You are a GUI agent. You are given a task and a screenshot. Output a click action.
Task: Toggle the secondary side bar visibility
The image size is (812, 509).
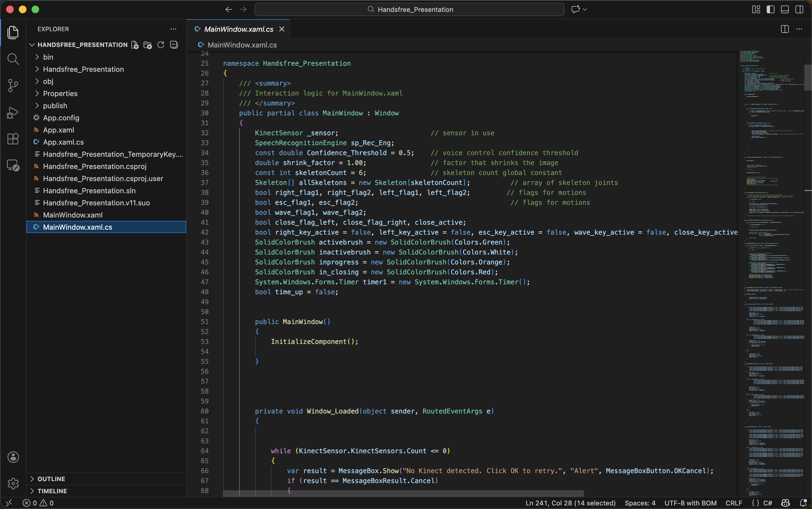tap(799, 9)
